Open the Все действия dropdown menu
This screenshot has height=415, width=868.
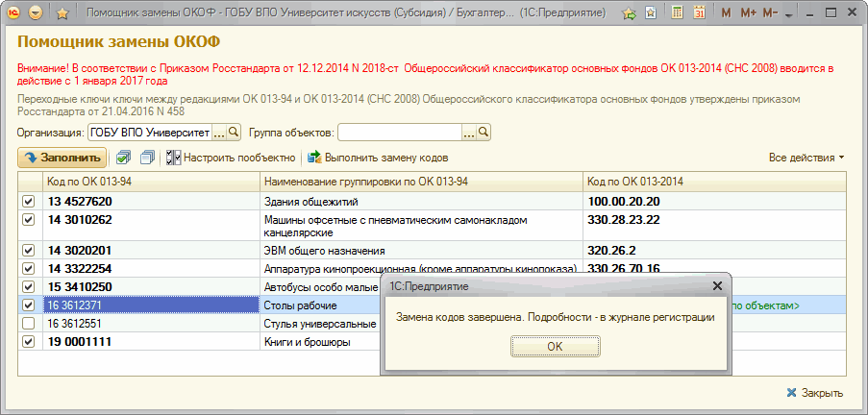[x=806, y=158]
